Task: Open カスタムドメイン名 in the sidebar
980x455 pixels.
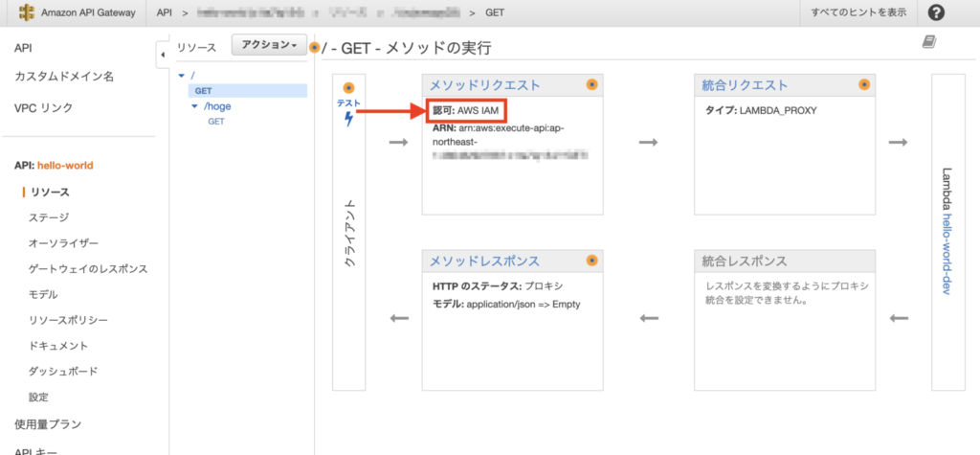Action: (64, 77)
